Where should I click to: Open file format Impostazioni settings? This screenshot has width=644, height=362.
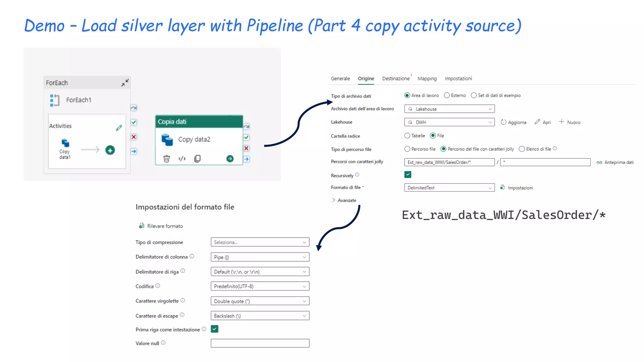(516, 188)
